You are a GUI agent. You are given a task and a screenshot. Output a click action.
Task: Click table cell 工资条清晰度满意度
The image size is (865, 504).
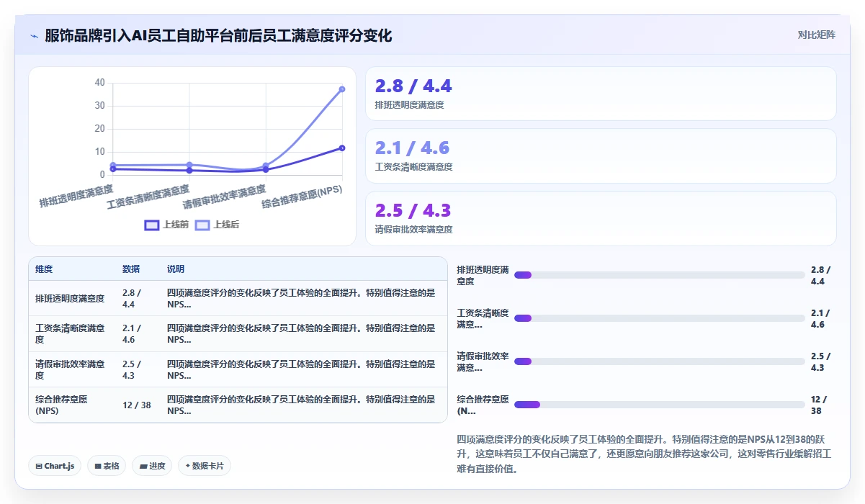[x=72, y=334]
